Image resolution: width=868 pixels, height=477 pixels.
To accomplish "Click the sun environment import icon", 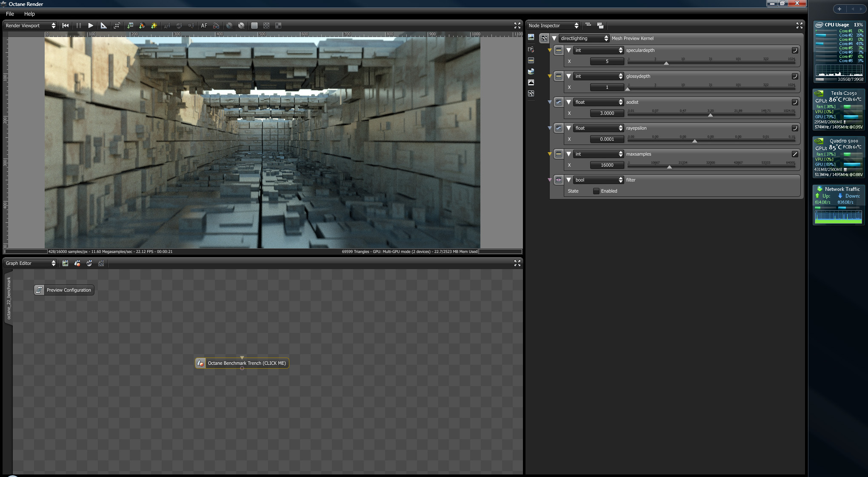I will click(154, 26).
